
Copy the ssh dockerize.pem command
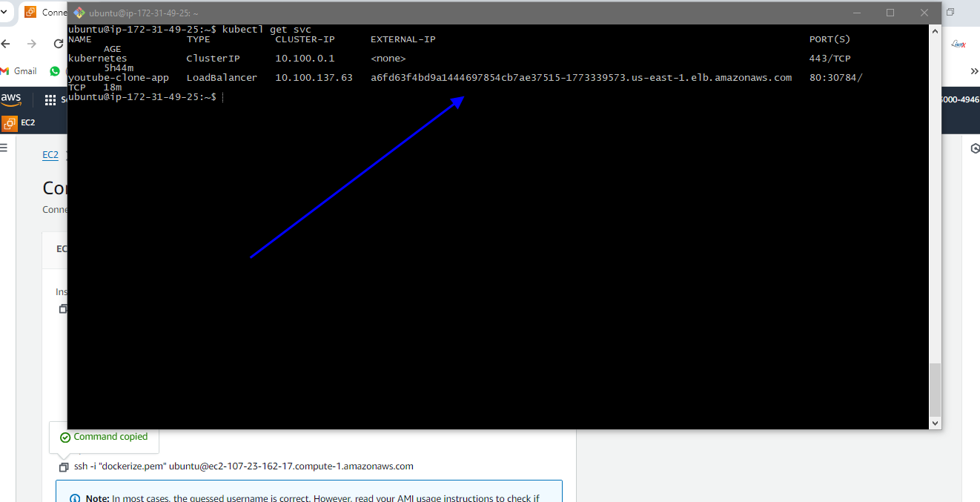pos(64,467)
